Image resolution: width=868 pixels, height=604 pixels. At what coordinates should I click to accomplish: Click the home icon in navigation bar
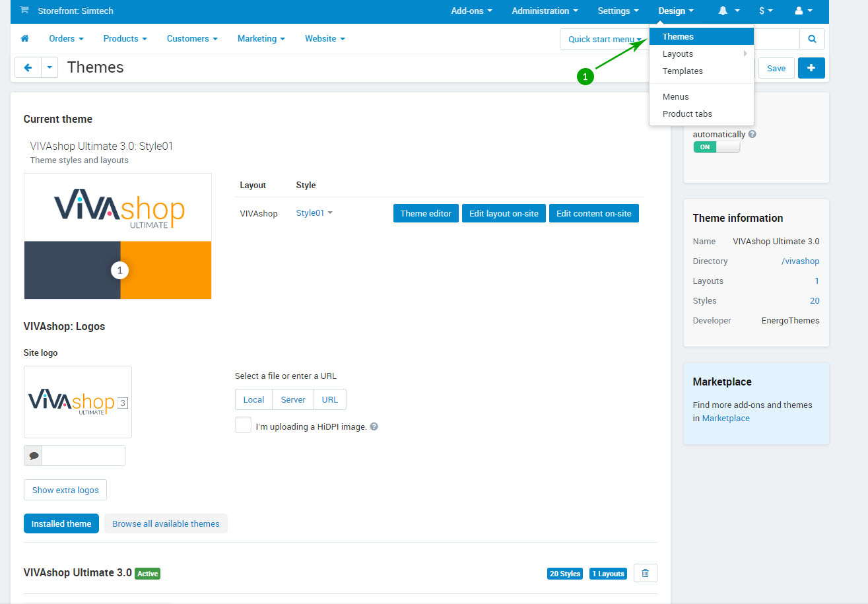click(25, 39)
